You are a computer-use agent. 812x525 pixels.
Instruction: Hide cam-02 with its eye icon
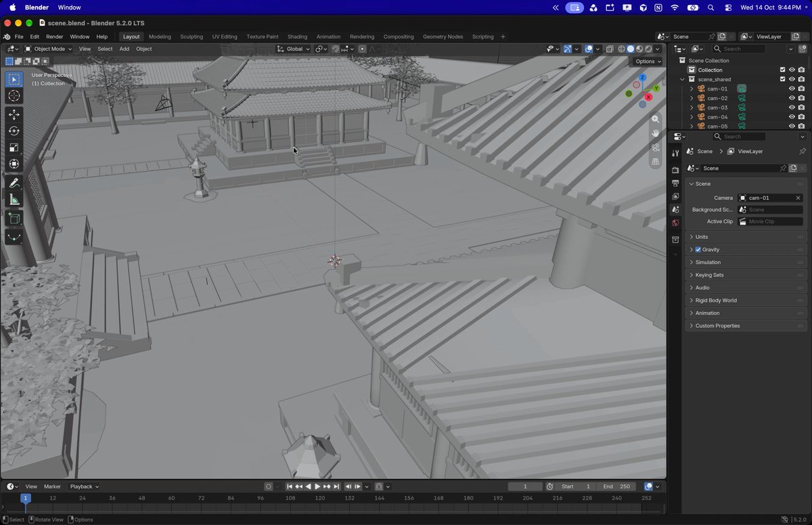click(792, 98)
